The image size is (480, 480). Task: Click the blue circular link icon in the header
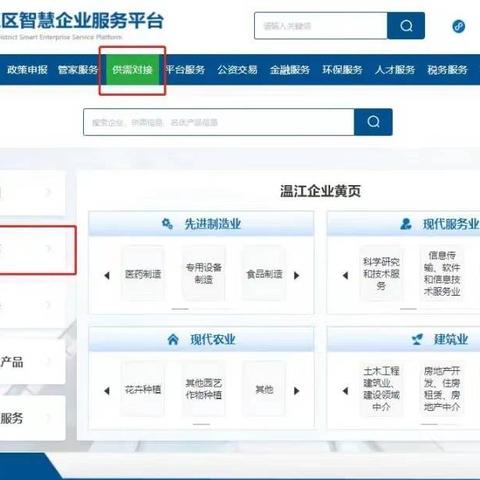click(x=459, y=26)
